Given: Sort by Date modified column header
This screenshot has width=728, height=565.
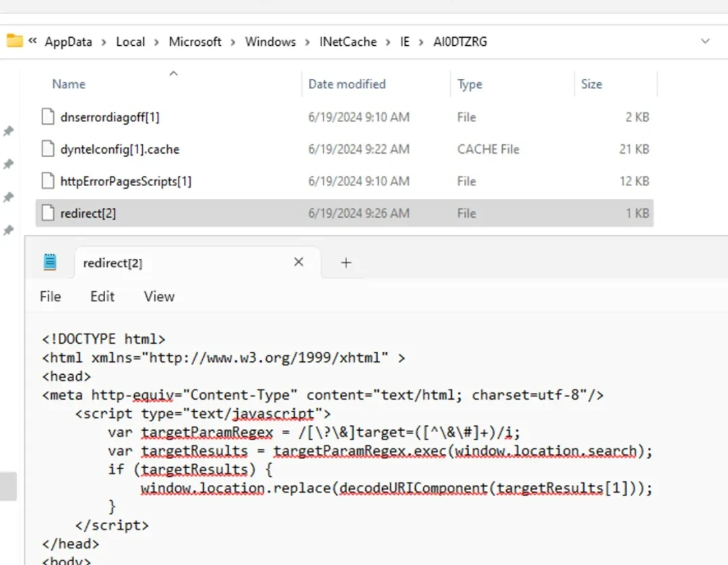Looking at the screenshot, I should click(347, 84).
